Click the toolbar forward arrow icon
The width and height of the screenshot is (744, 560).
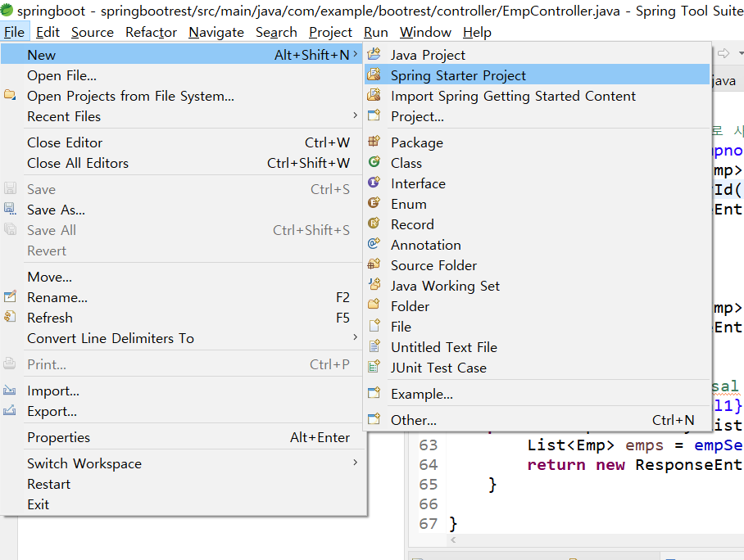tap(724, 53)
